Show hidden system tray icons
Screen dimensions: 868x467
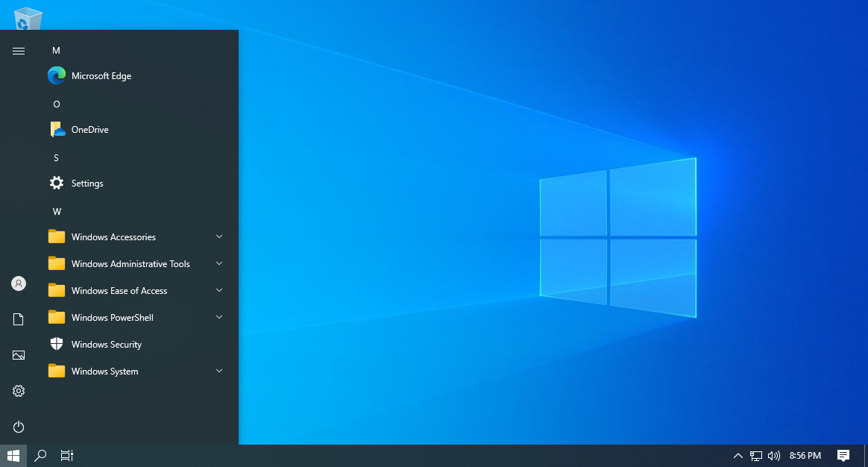(738, 456)
